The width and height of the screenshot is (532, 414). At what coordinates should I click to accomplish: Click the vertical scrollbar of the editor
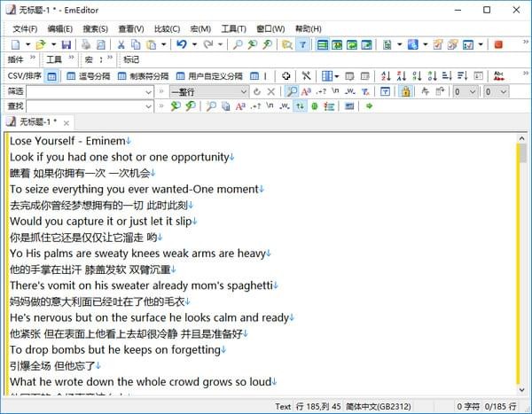(520, 266)
